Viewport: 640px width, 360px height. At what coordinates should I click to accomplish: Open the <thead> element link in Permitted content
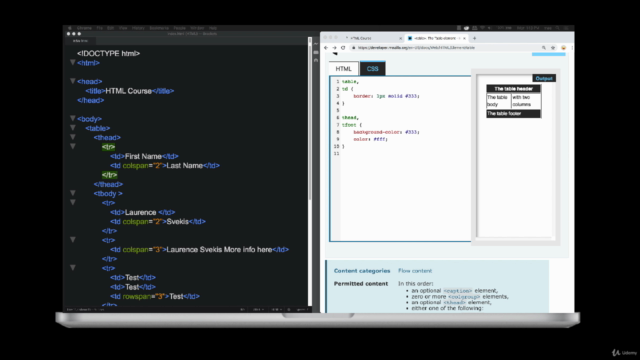pos(454,302)
